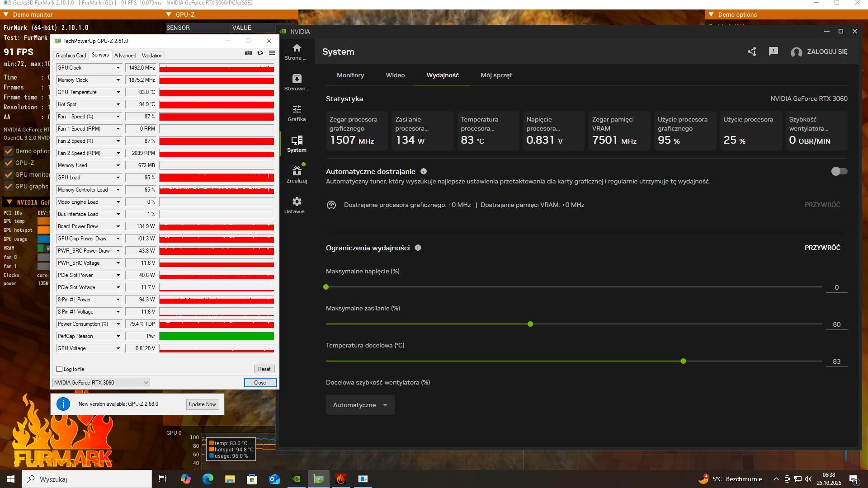Open the NVIDIA GeForce RTX 3060 device dropdown

(x=101, y=383)
